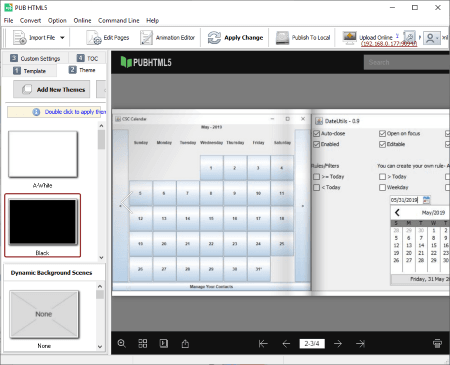This screenshot has width=450, height=365.
Task: Open the date picker calendar icon
Action: pyautogui.click(x=426, y=200)
